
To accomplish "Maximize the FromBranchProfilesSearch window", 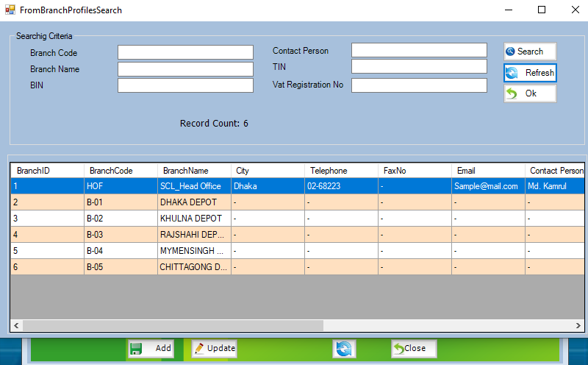I will (x=542, y=10).
